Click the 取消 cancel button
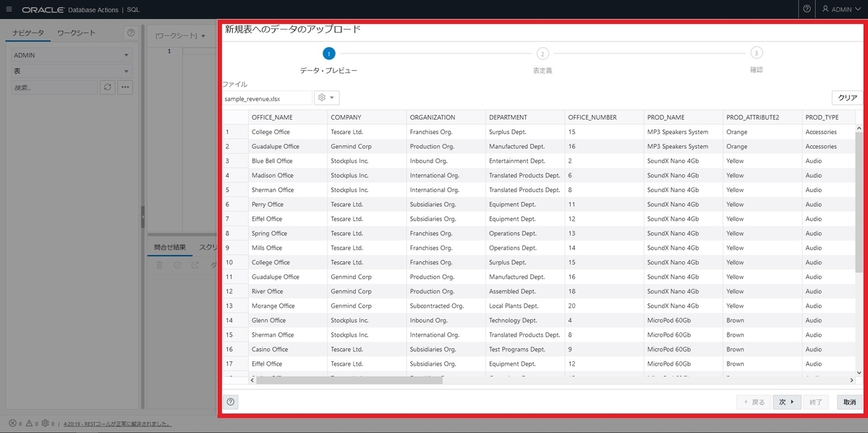The image size is (868, 433). (849, 402)
